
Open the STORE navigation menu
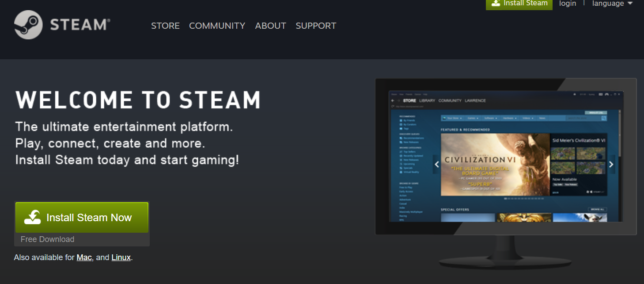pyautogui.click(x=165, y=26)
